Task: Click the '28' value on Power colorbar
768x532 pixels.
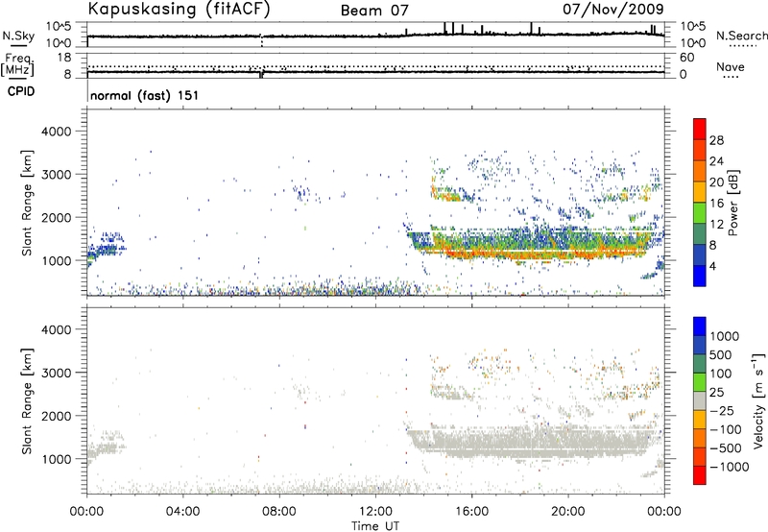Action: click(x=716, y=140)
